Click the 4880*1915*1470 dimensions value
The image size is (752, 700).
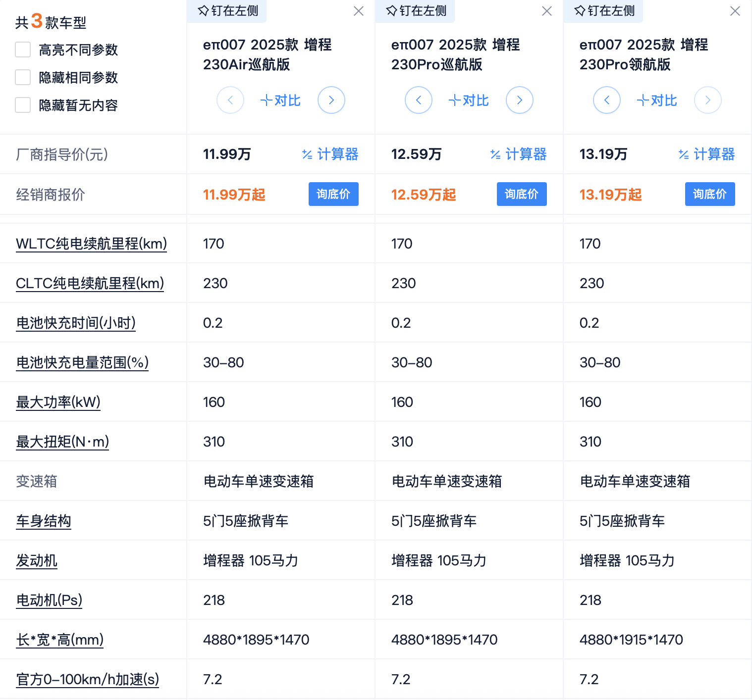[631, 640]
